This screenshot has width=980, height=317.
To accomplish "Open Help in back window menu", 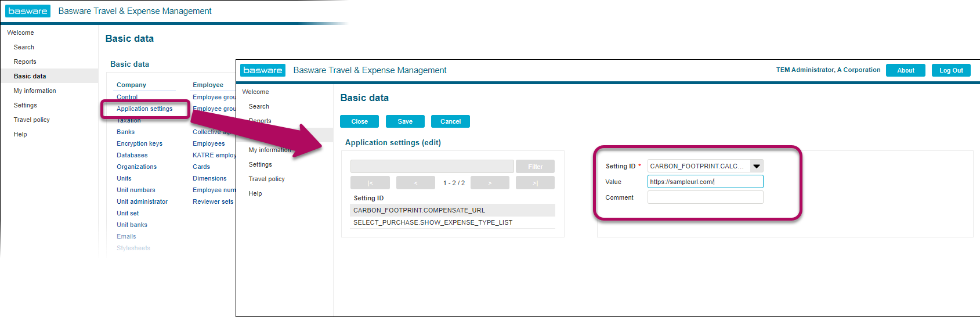I will coord(20,134).
